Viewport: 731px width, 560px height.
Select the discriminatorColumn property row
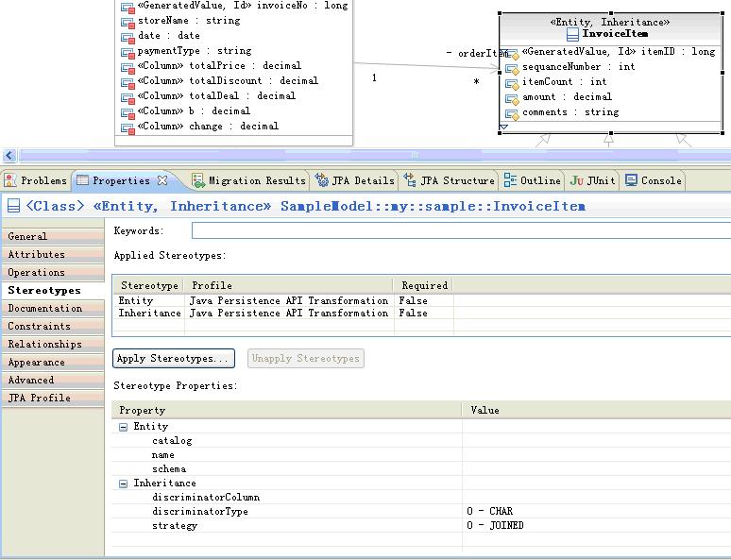tap(421, 498)
